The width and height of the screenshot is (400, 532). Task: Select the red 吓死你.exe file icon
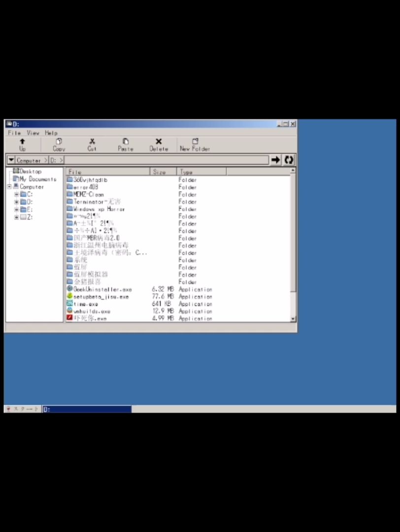(x=69, y=318)
